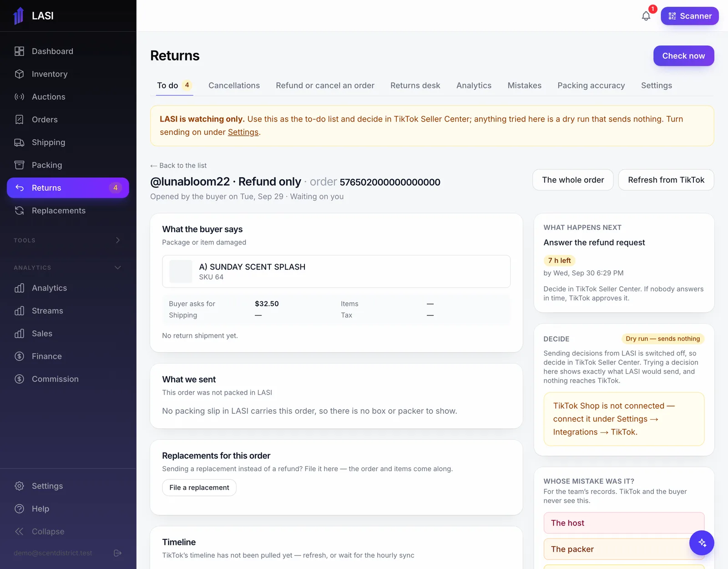Click Refresh from TikTok
The image size is (728, 569).
pos(666,180)
